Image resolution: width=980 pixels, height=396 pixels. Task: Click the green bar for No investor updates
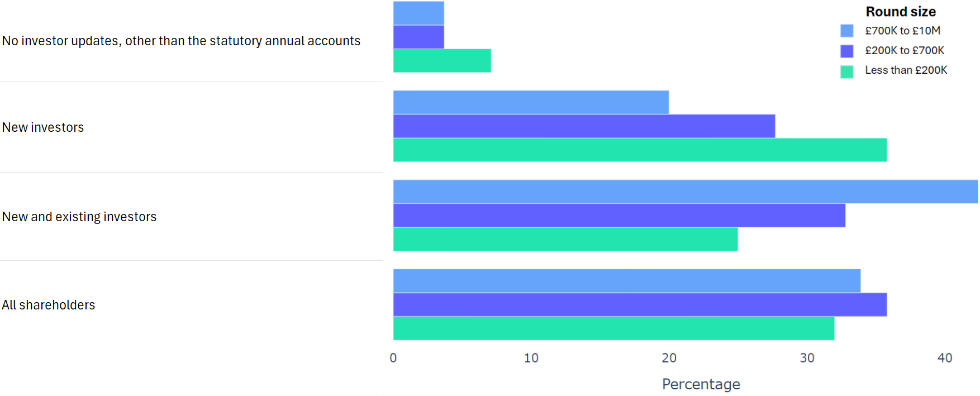click(x=442, y=60)
